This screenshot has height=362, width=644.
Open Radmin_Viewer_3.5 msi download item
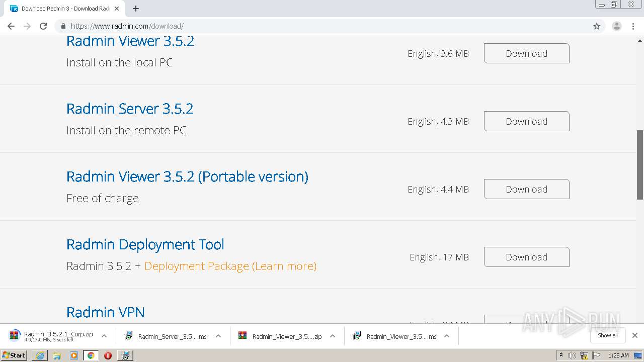click(394, 336)
